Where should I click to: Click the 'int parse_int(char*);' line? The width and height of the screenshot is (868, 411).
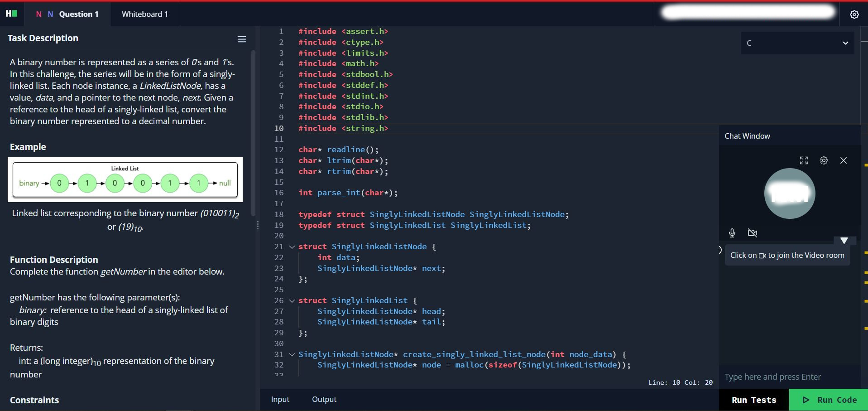click(x=348, y=193)
